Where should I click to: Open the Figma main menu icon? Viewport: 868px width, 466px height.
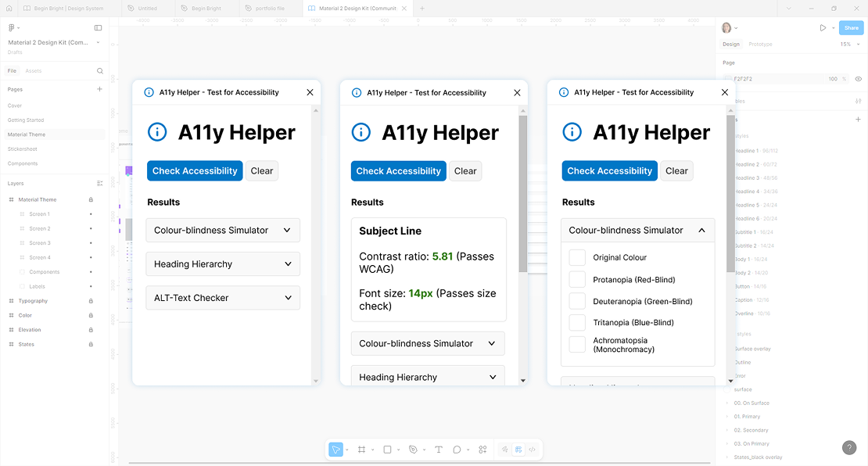(11, 27)
